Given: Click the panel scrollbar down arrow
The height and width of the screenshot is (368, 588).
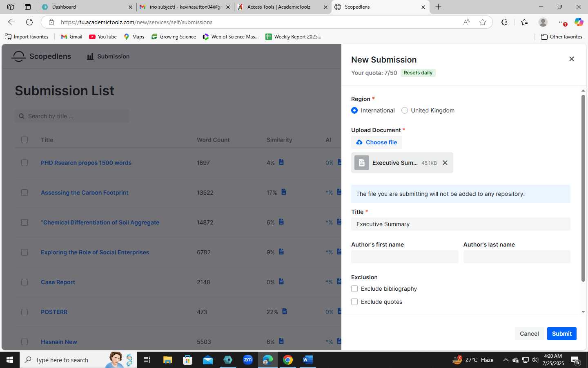Looking at the screenshot, I should pos(583,312).
